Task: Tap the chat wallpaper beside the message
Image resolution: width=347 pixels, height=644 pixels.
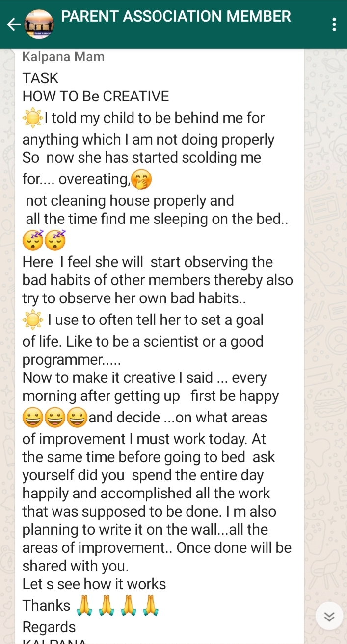Action: (x=325, y=294)
